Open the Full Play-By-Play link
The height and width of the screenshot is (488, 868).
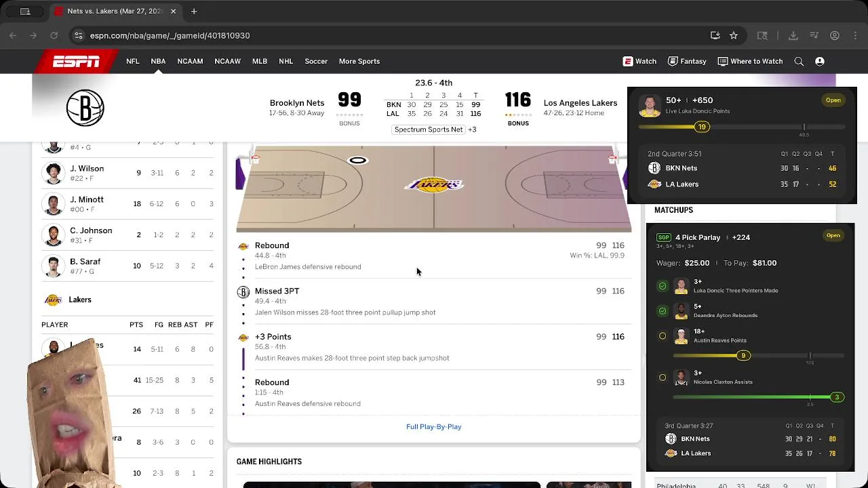point(434,427)
